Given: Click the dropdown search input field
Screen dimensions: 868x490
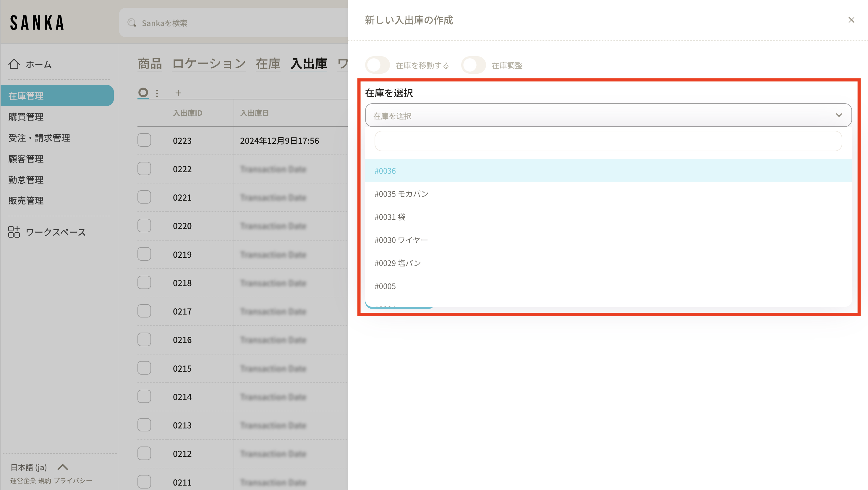Looking at the screenshot, I should (608, 141).
